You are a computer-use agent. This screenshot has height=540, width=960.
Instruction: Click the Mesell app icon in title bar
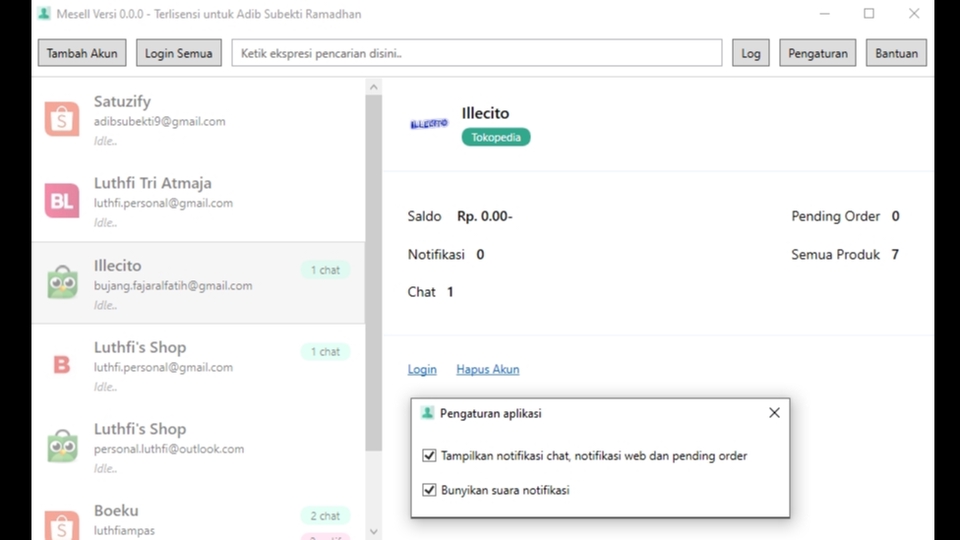tap(44, 13)
